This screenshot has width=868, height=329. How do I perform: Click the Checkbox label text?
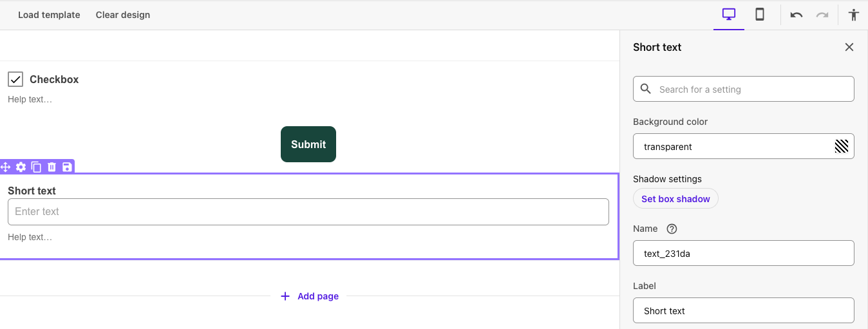(x=54, y=79)
